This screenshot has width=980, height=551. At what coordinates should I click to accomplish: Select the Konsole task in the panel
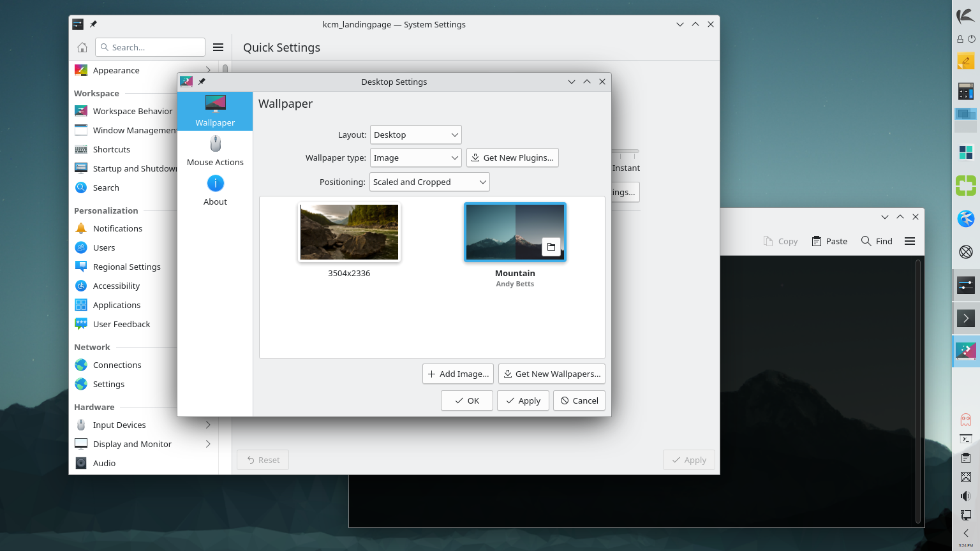click(965, 318)
